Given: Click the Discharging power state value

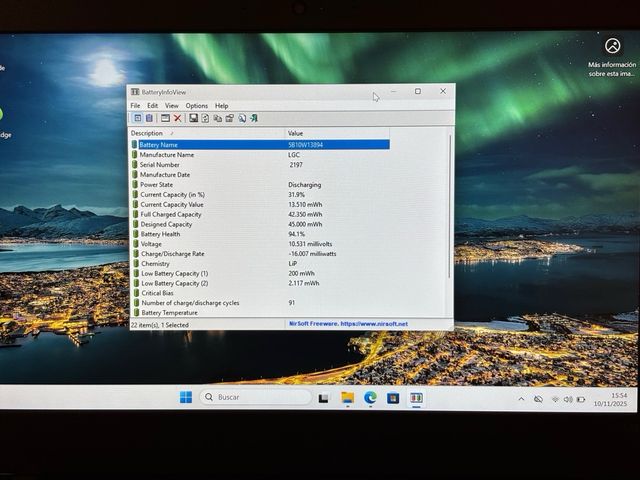Looking at the screenshot, I should (x=304, y=184).
